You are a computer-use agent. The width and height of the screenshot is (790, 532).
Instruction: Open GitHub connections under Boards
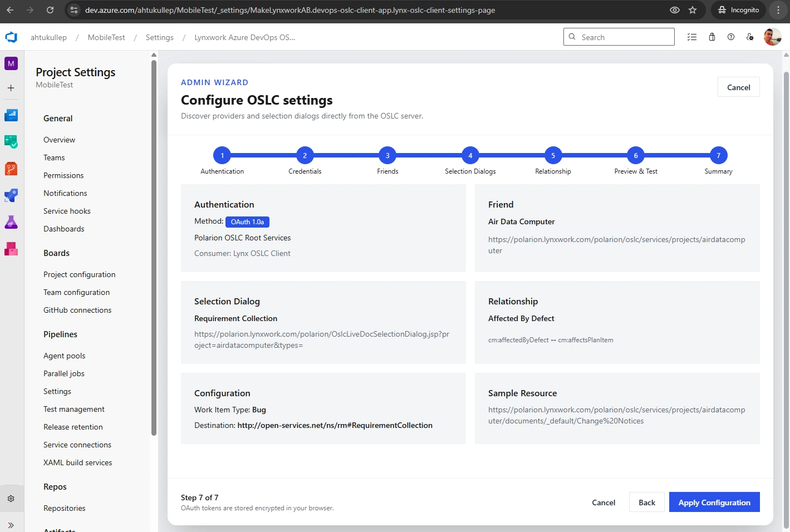pos(77,310)
